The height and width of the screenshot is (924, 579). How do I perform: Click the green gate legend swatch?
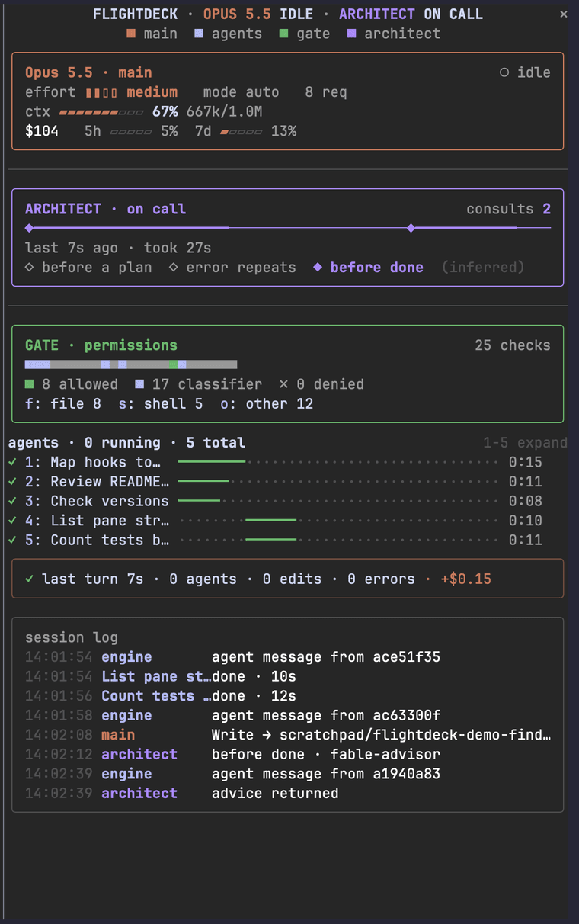pos(283,34)
